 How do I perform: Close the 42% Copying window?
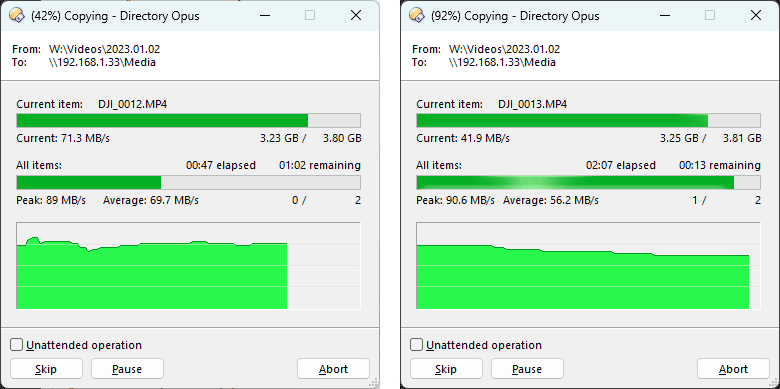356,15
